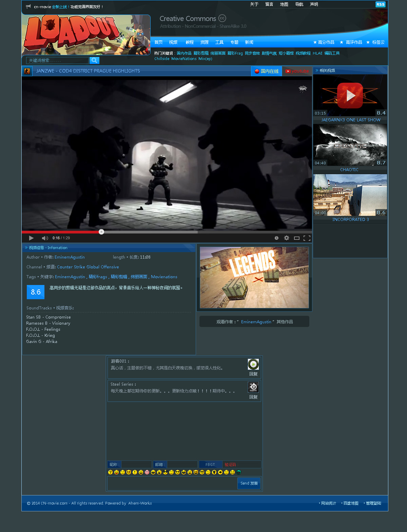
Task: Click the Movienations tag
Action: 164,277
